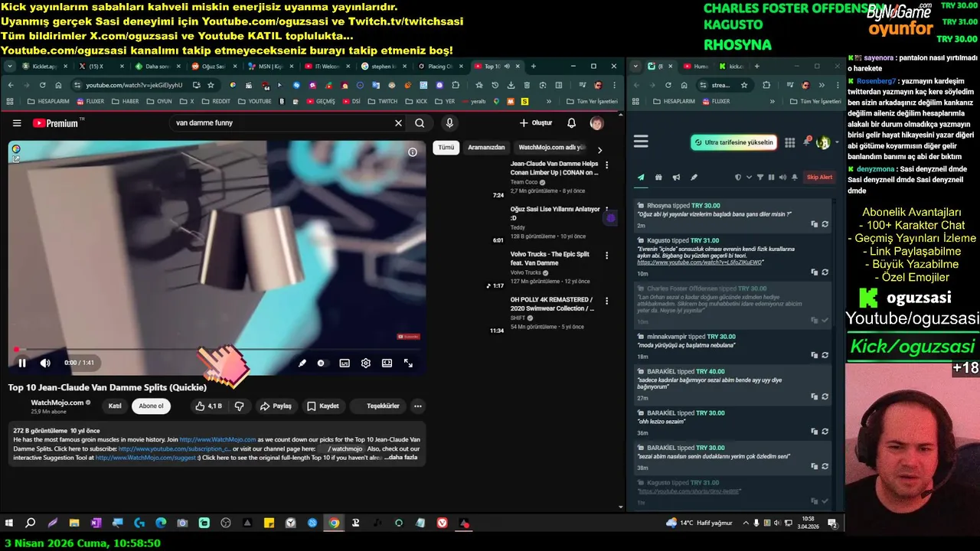Open Streamelements hamburger menu
The height and width of the screenshot is (551, 980).
pos(641,142)
